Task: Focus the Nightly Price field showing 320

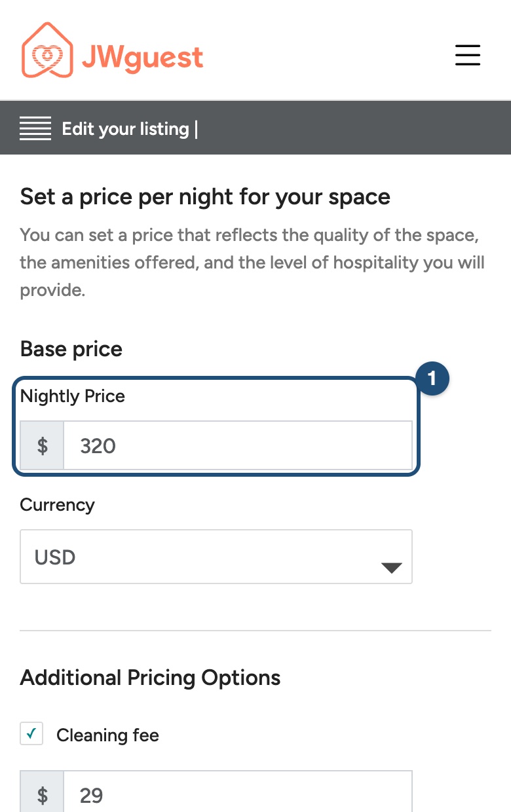Action: (x=238, y=445)
